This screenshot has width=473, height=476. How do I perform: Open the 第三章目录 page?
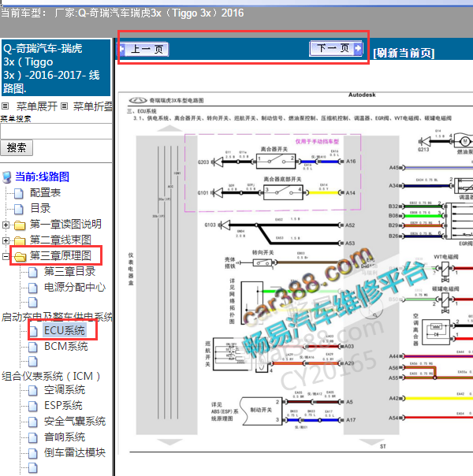pyautogui.click(x=70, y=271)
